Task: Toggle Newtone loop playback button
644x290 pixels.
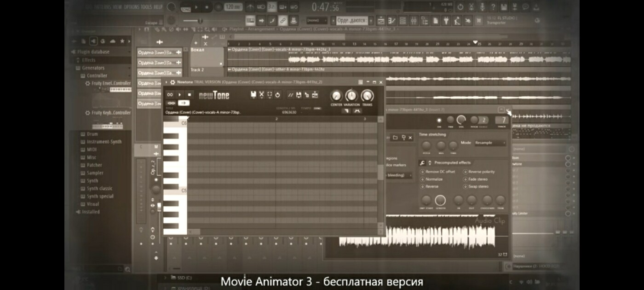Action: click(170, 94)
